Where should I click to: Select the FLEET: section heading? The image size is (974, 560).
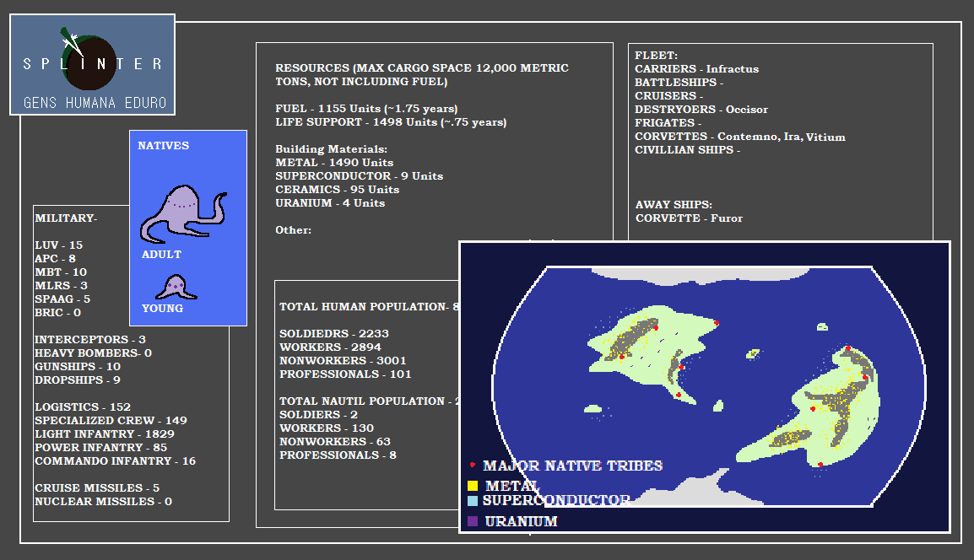[x=656, y=56]
